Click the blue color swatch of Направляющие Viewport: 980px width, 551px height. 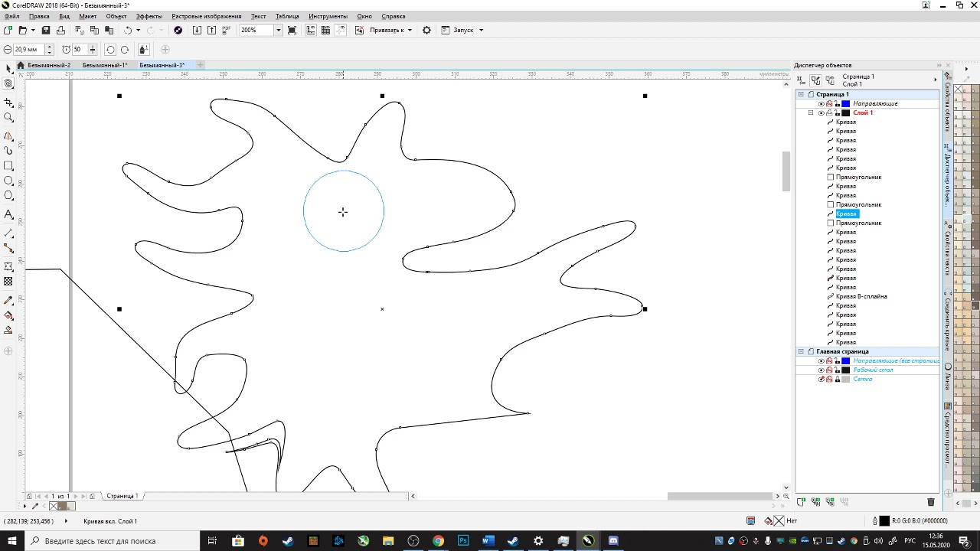tap(846, 103)
